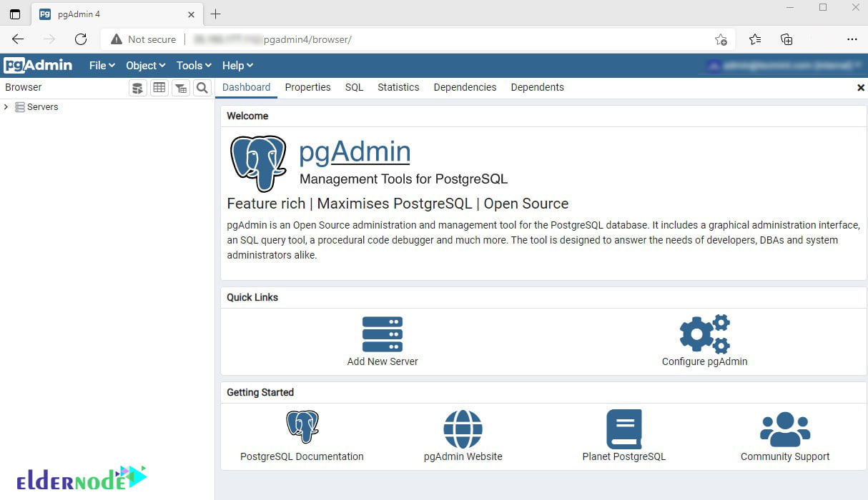Open the File menu dropdown
Viewport: 868px width, 500px height.
coord(102,65)
